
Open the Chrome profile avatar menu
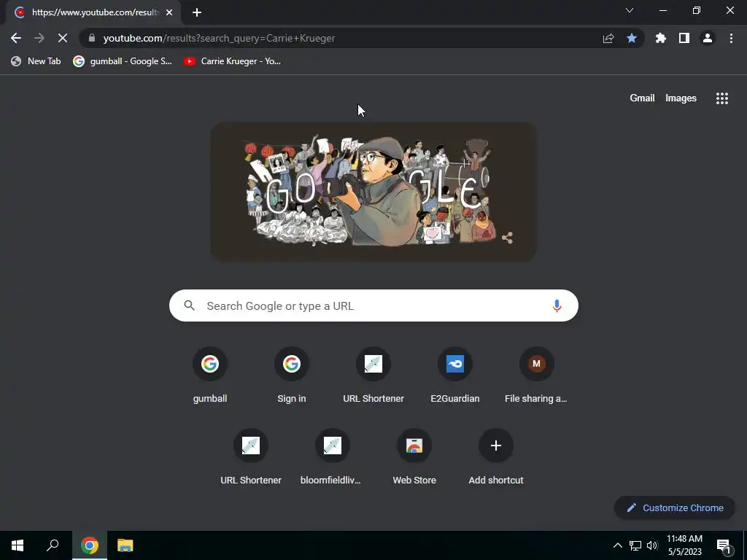click(x=708, y=38)
